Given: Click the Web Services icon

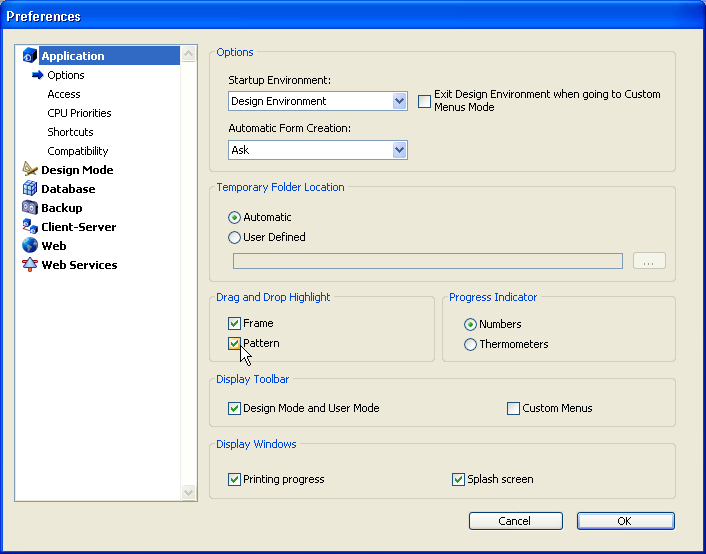Looking at the screenshot, I should pyautogui.click(x=29, y=265).
